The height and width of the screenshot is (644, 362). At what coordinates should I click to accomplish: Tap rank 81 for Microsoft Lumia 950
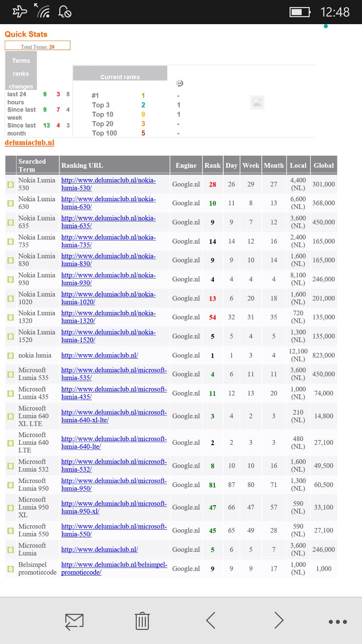[x=212, y=485]
